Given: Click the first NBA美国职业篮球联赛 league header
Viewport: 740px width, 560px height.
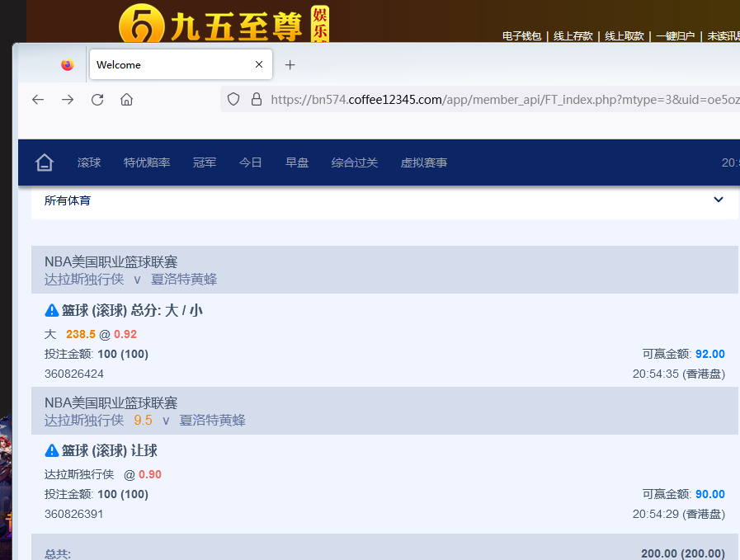Looking at the screenshot, I should coord(111,261).
